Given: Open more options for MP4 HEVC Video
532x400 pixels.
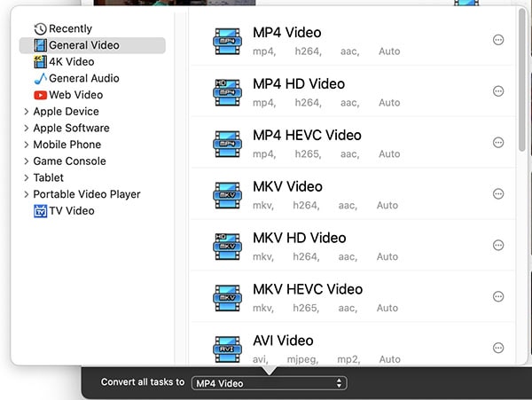Looking at the screenshot, I should point(498,143).
